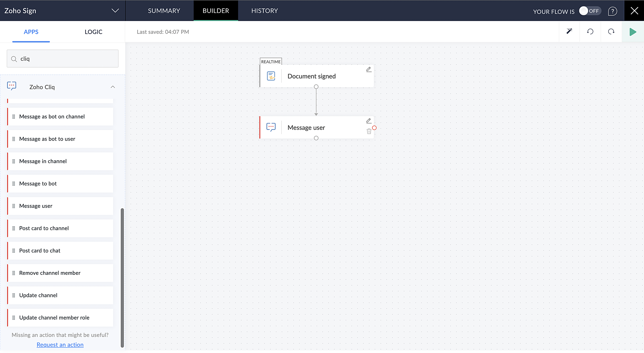Switch to the LOGIC tab
This screenshot has width=644, height=353.
(x=93, y=32)
